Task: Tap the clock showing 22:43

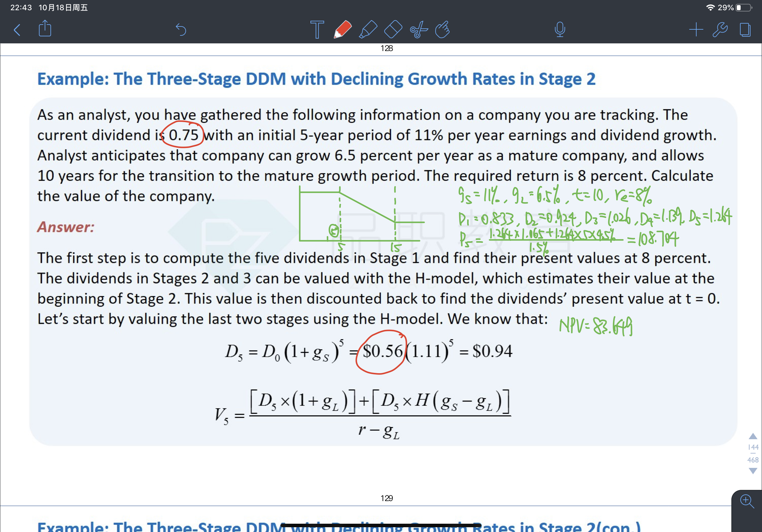Action: (21, 8)
